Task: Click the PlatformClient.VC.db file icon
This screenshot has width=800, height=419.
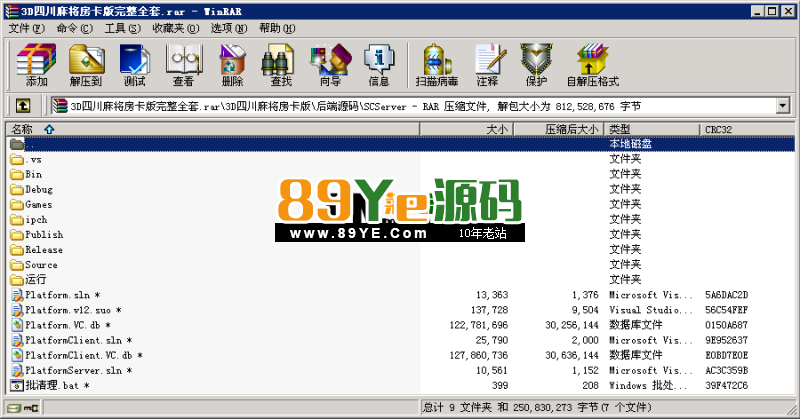Action: click(17, 355)
